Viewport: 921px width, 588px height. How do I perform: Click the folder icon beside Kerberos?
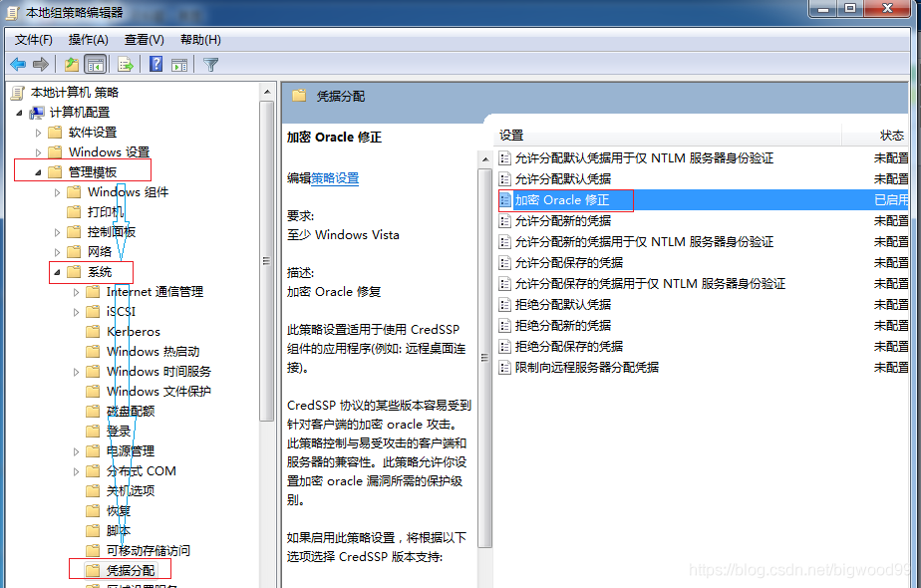[x=93, y=331]
